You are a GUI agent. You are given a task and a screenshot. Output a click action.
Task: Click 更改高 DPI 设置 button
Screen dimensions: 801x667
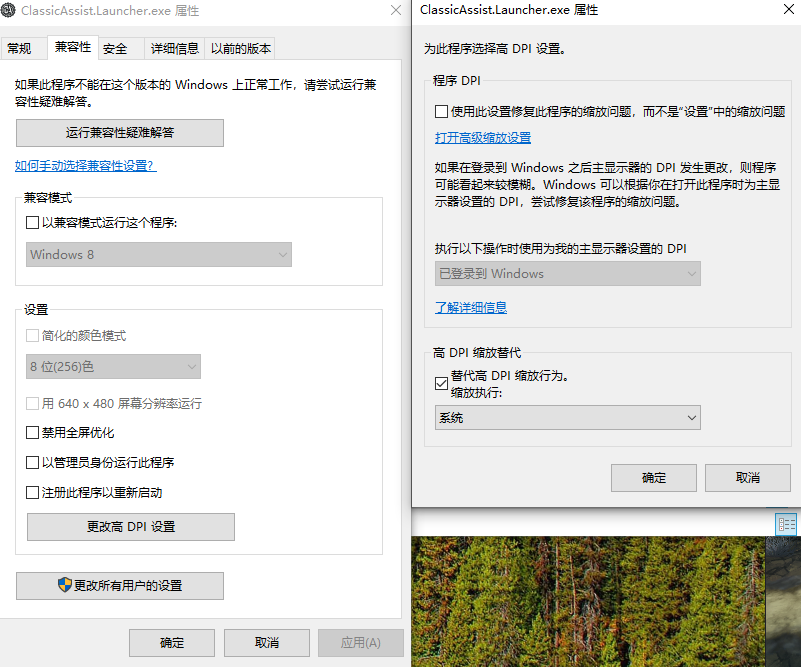coord(130,526)
